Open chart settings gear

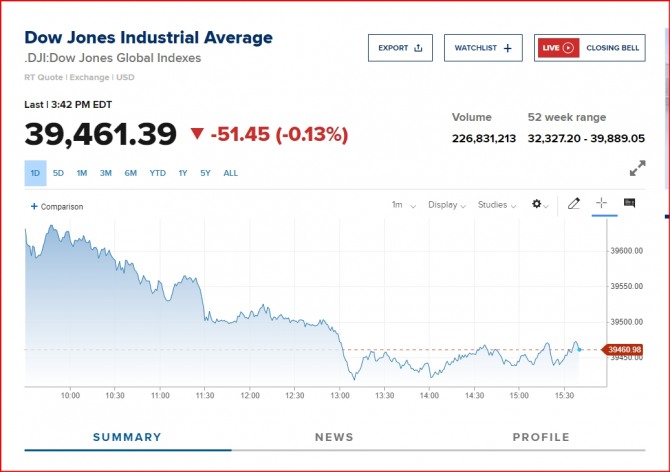click(x=540, y=204)
